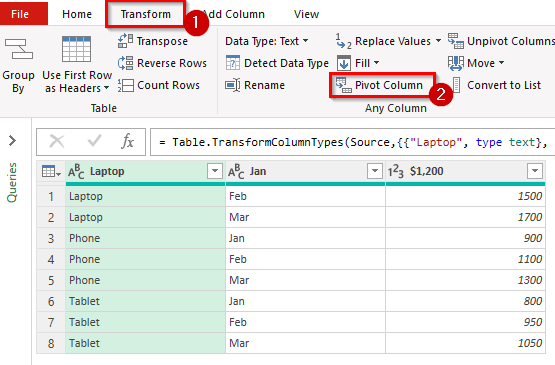This screenshot has height=365, width=555.
Task: Click the Queries pane label
Action: coord(12,183)
